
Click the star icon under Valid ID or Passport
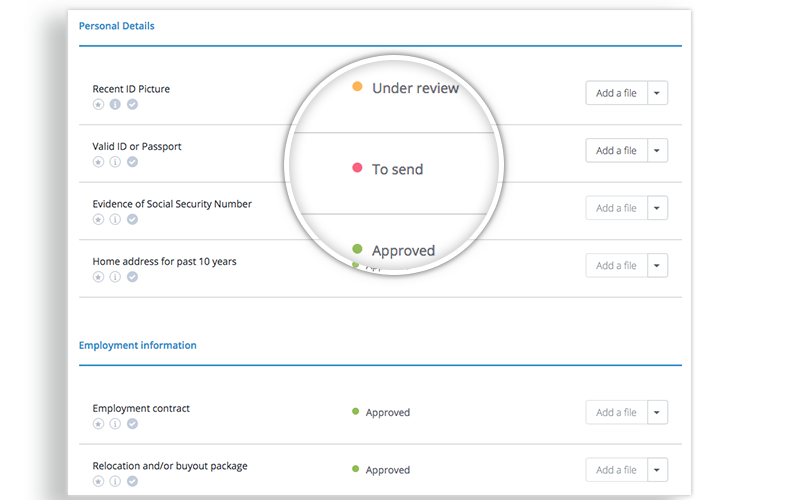tap(98, 162)
